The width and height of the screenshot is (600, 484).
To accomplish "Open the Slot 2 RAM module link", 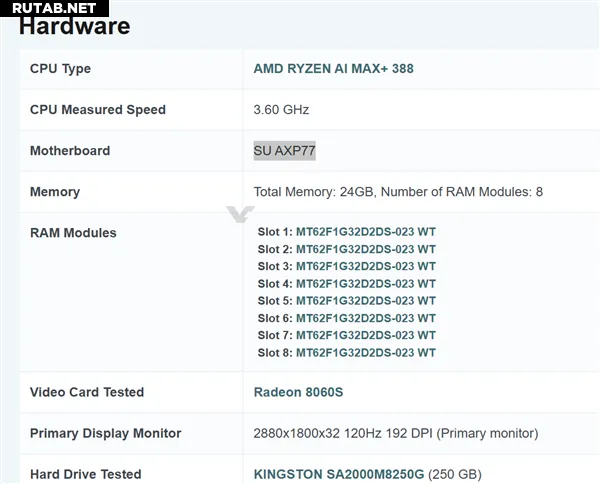I will pyautogui.click(x=365, y=249).
